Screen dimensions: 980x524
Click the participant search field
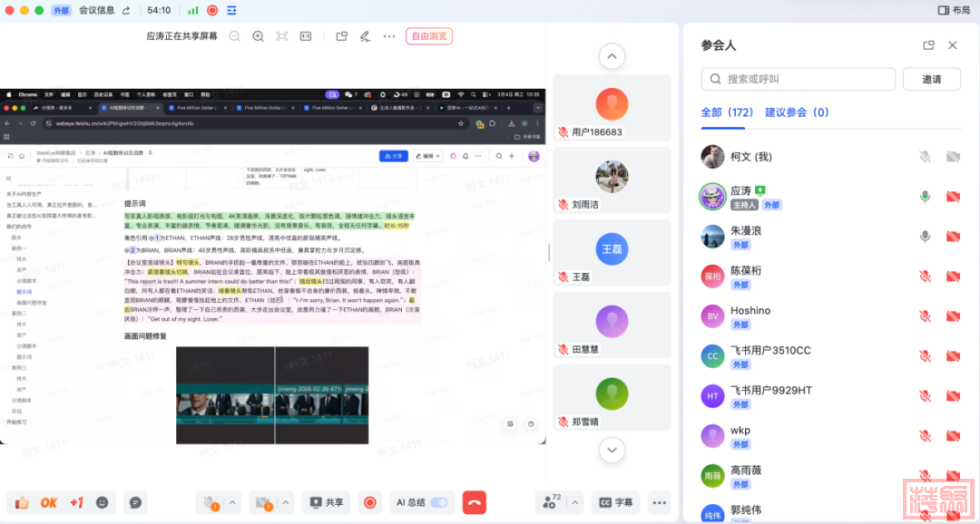click(x=799, y=79)
